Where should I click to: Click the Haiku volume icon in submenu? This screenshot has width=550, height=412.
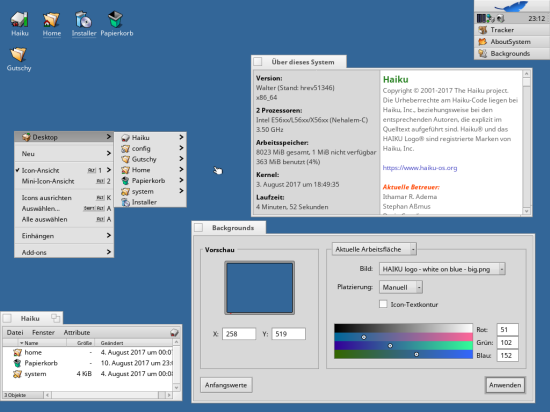coord(125,138)
